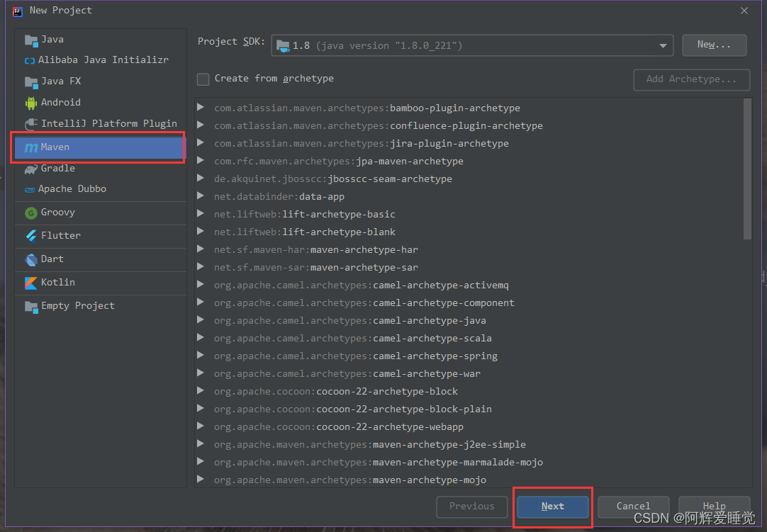Viewport: 767px width, 532px height.
Task: Select the Groovy project type icon
Action: coord(30,213)
